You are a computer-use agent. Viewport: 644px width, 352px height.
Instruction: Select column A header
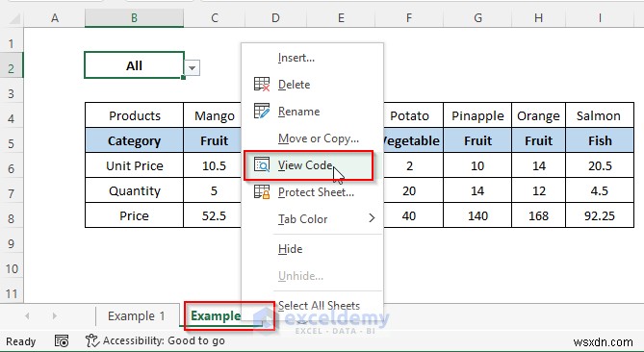click(x=54, y=18)
